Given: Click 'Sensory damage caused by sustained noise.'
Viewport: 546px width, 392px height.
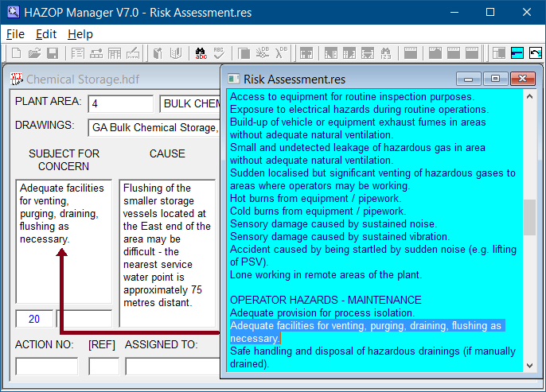Looking at the screenshot, I should (333, 223).
